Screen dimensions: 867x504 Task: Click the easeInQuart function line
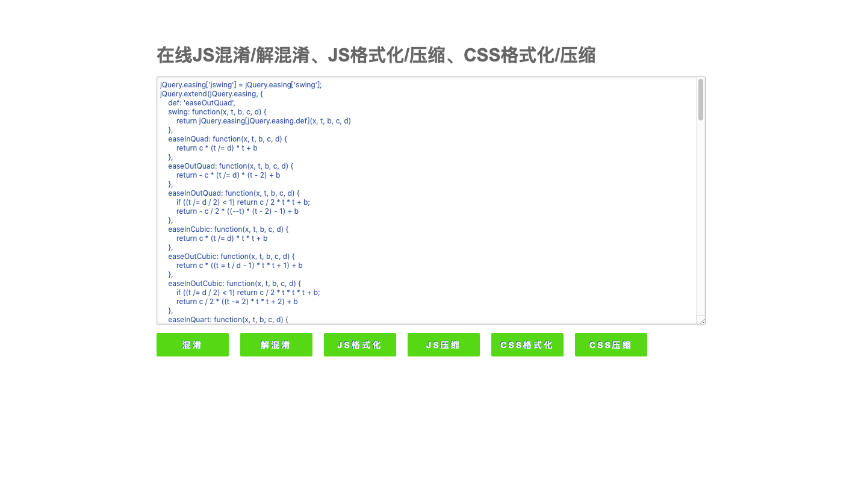pos(228,320)
